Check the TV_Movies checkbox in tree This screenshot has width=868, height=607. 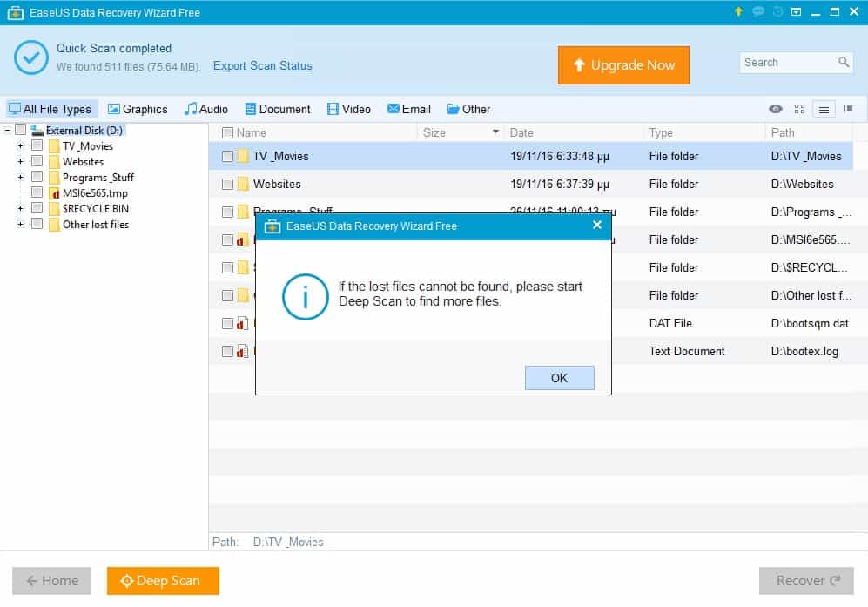37,145
